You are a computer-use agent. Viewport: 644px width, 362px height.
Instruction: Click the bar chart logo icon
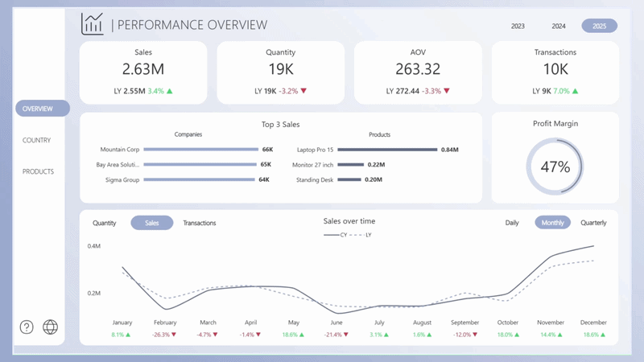click(92, 24)
